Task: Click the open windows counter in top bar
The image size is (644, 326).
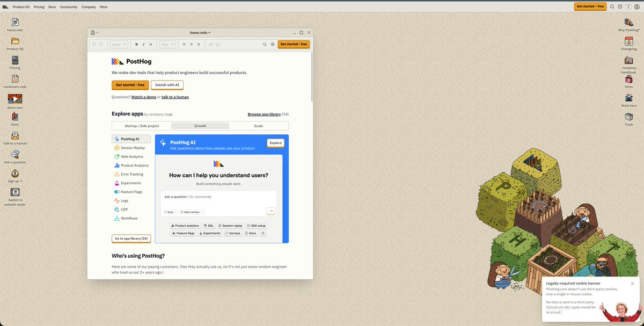Action: 628,7
